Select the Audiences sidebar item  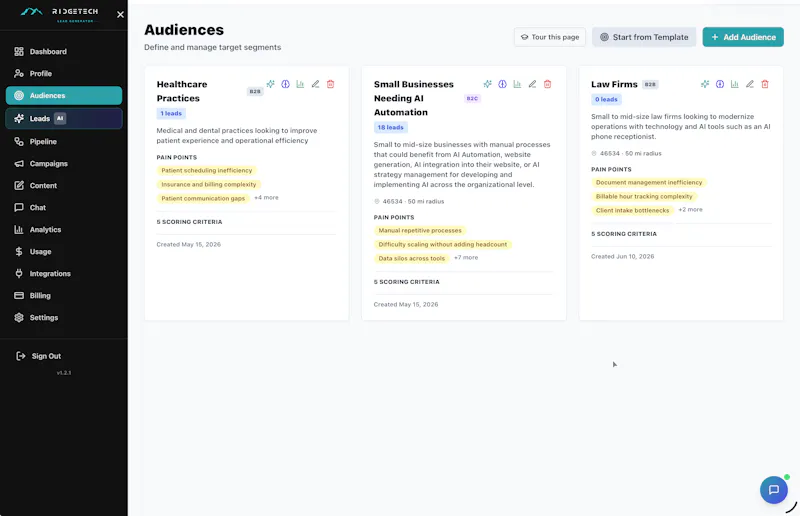(x=64, y=95)
